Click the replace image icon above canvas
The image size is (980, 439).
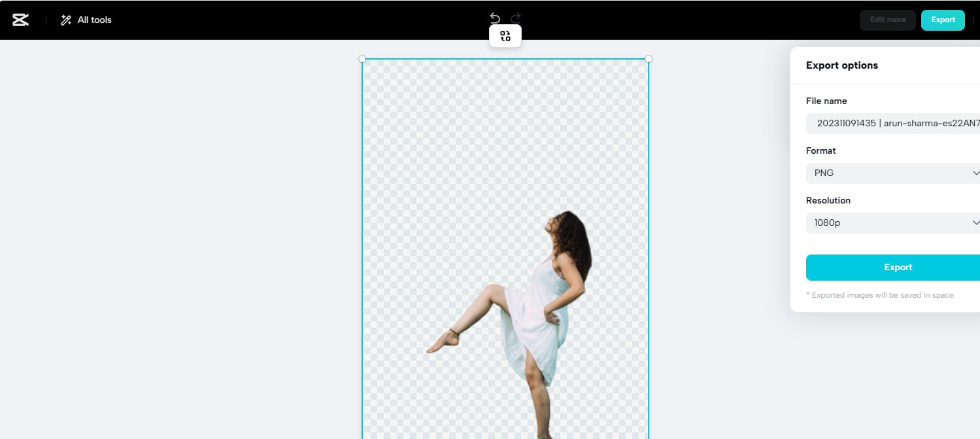[505, 36]
